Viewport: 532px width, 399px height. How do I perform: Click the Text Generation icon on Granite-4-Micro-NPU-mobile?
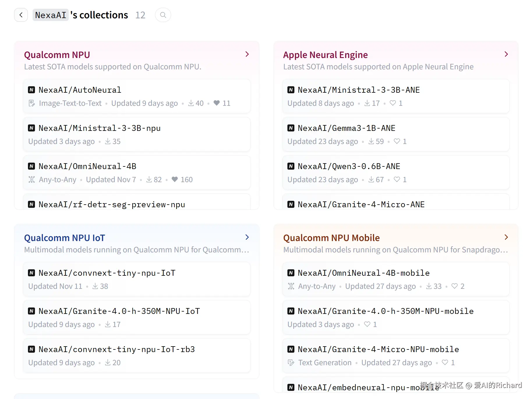coord(291,363)
